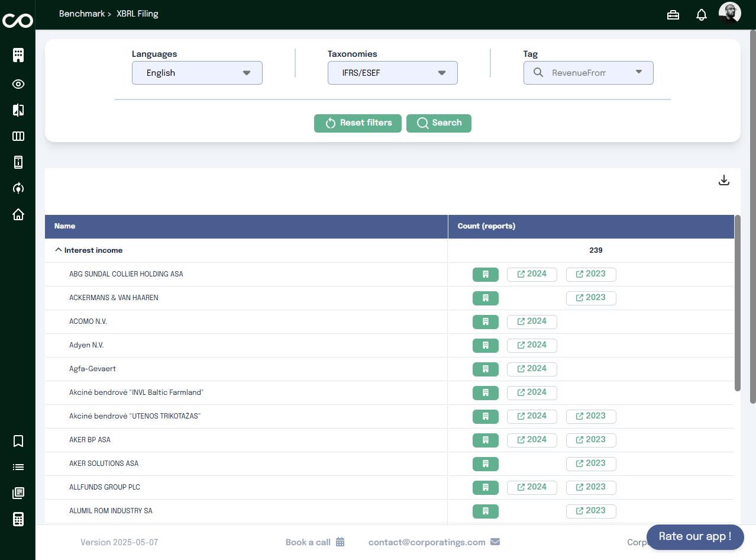
Task: Click the notification bell icon
Action: pos(702,15)
